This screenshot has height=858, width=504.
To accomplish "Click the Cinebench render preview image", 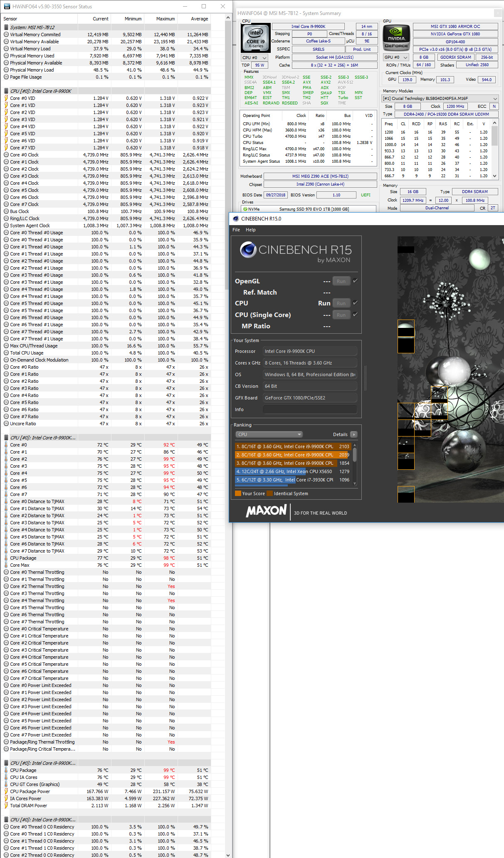I will click(x=450, y=369).
